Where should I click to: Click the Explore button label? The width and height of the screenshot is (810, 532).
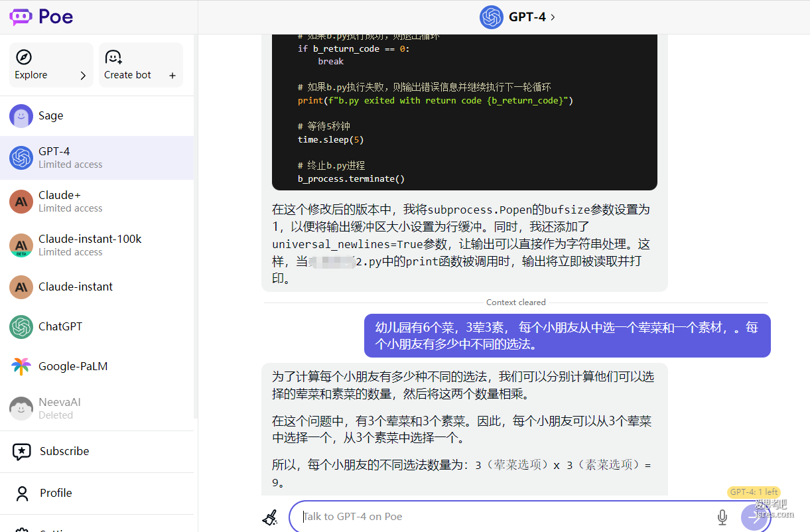31,75
